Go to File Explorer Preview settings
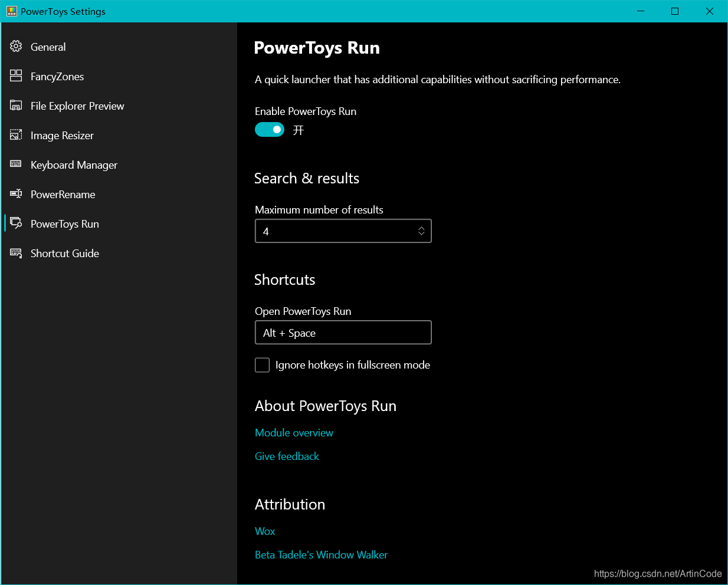The height and width of the screenshot is (585, 728). 119,106
